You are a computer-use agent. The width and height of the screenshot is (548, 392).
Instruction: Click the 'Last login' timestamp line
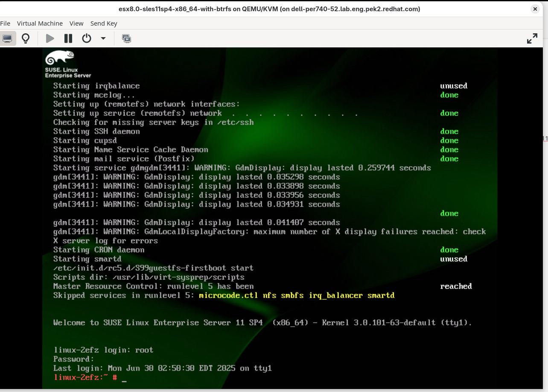(x=163, y=368)
